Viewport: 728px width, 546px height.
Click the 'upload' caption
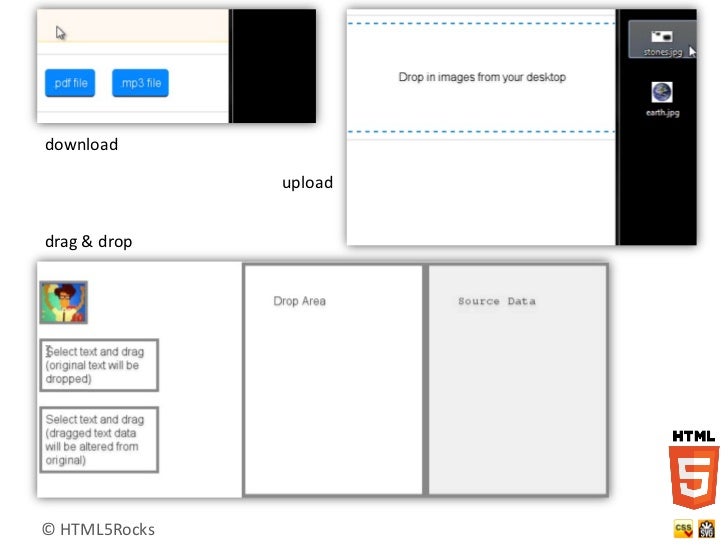(307, 183)
